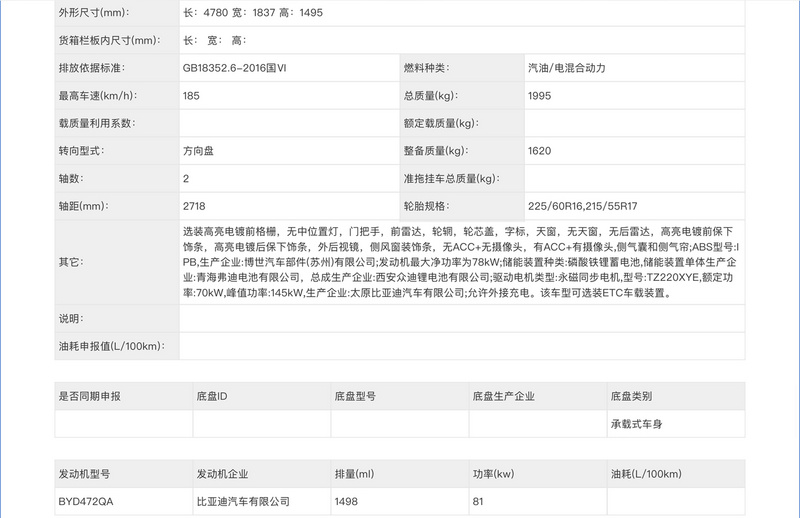Click the 油耗申报值(L/100km) label
This screenshot has height=518, width=800.
coord(112,346)
